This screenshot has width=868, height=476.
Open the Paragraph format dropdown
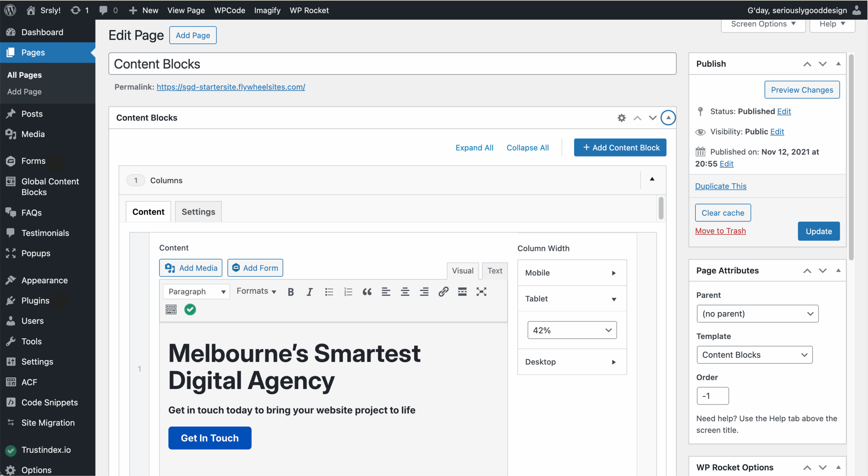(196, 292)
